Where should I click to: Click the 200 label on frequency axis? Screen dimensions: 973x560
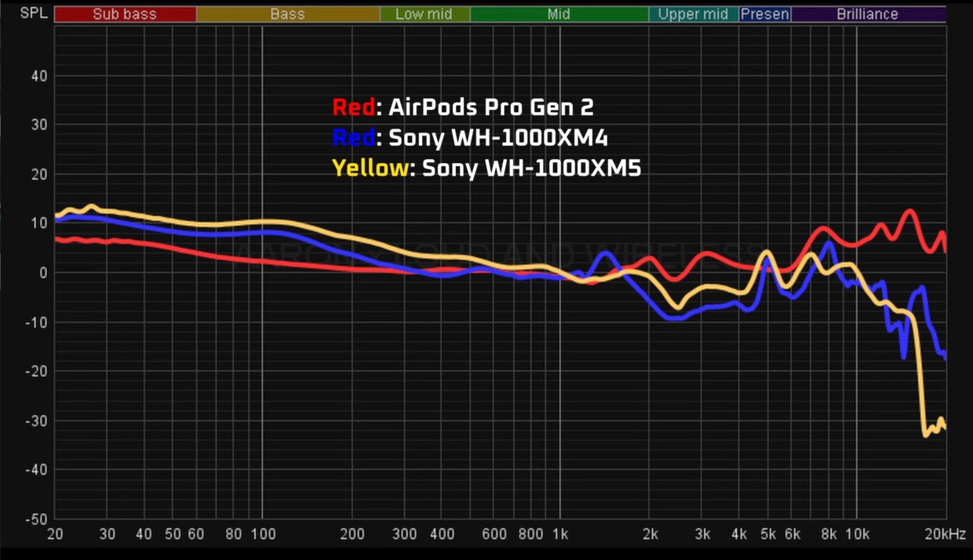coord(352,534)
